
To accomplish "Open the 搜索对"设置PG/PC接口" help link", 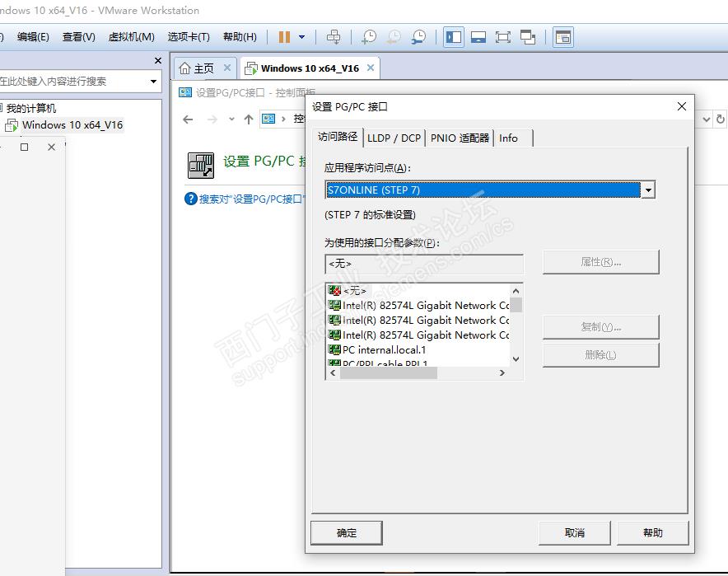I will [252, 199].
